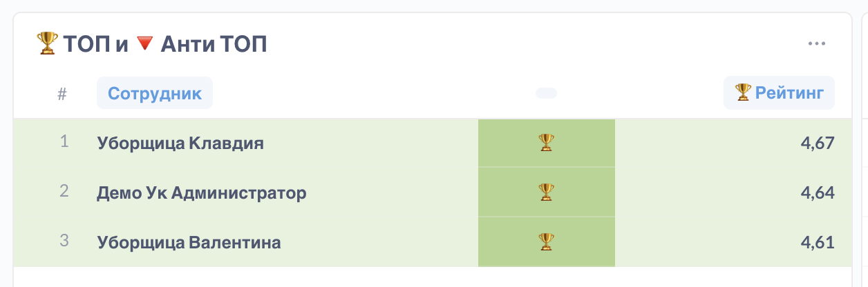Click the 4,64 rating value
Image resolution: width=868 pixels, height=287 pixels.
(818, 193)
